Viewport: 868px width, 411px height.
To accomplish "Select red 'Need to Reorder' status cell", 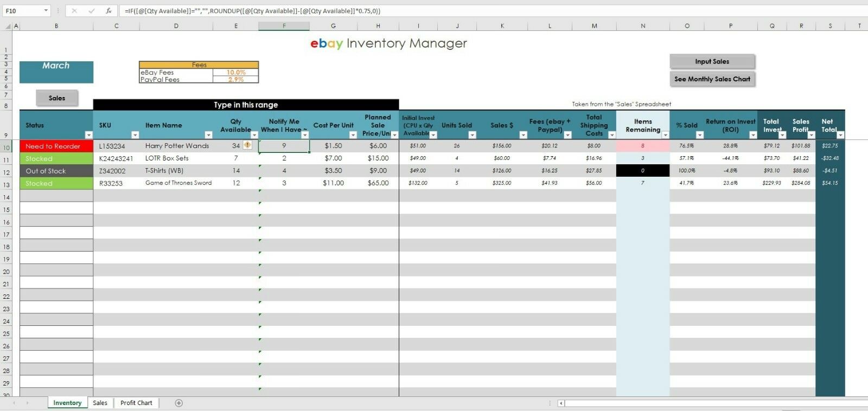I will (x=56, y=146).
